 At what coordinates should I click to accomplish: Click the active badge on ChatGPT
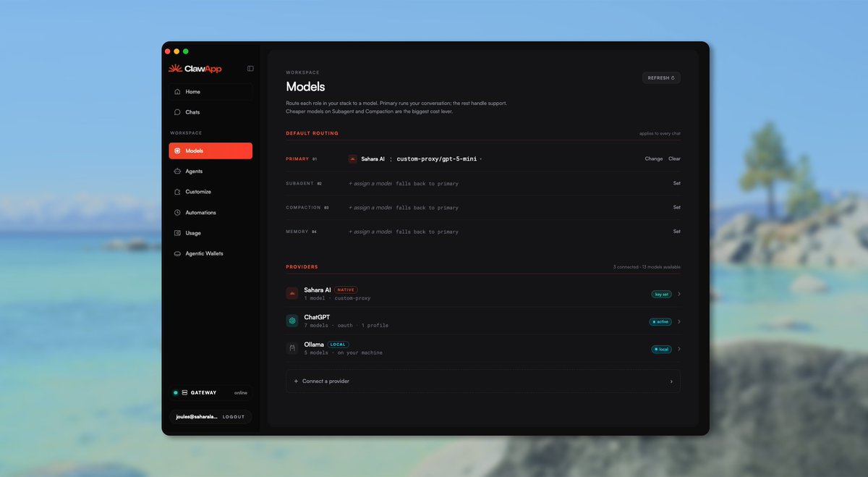coord(660,321)
